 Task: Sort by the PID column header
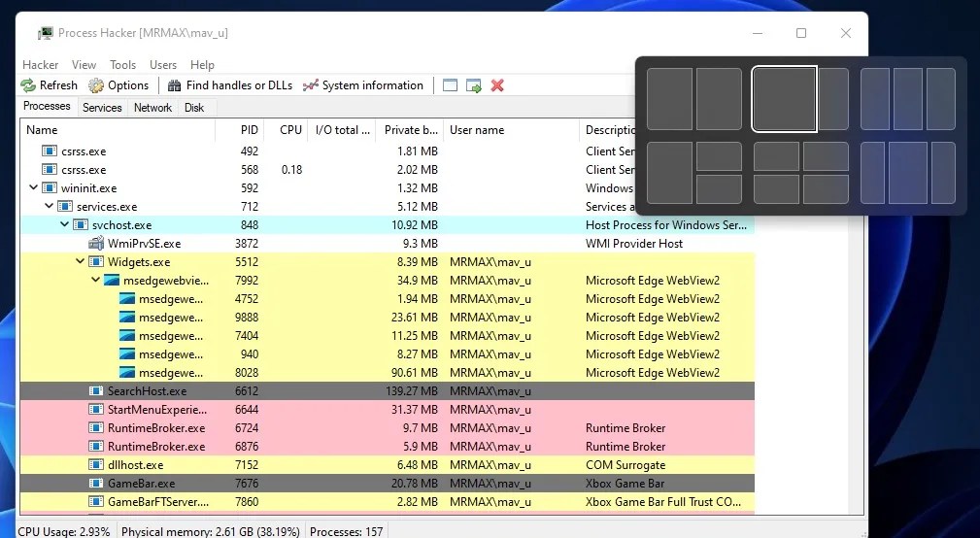[240, 130]
